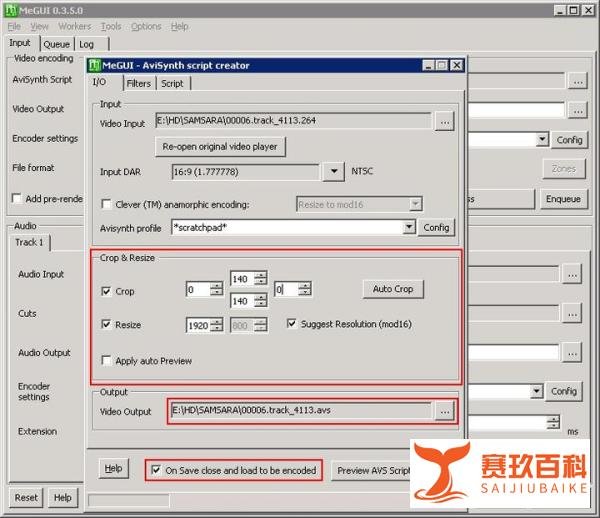Open video encoder Config button in main window
This screenshot has width=600, height=518.
(x=569, y=140)
